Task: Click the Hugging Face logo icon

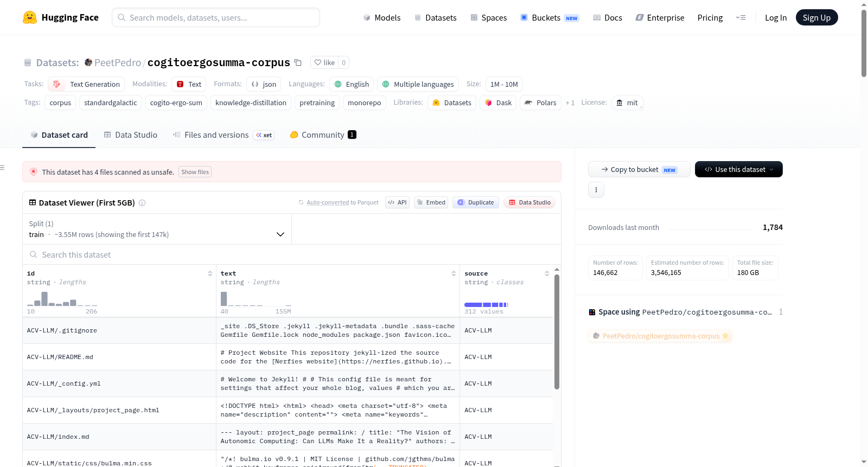Action: pyautogui.click(x=30, y=17)
